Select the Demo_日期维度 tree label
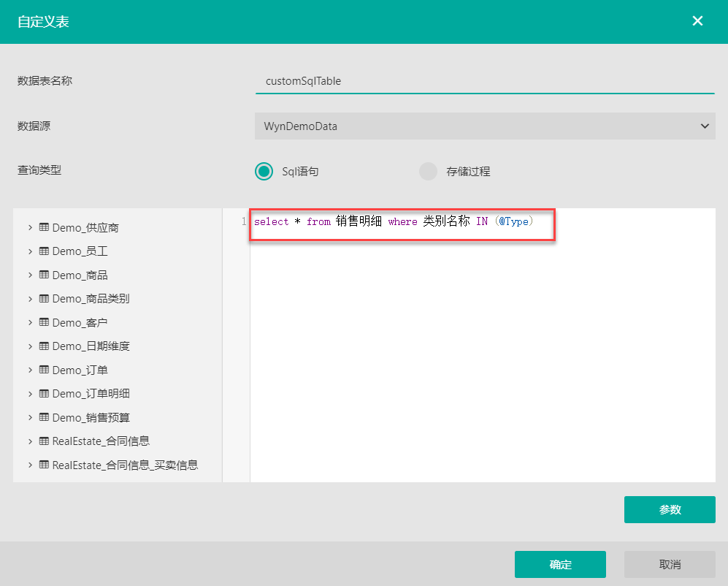The height and width of the screenshot is (586, 728). point(91,346)
